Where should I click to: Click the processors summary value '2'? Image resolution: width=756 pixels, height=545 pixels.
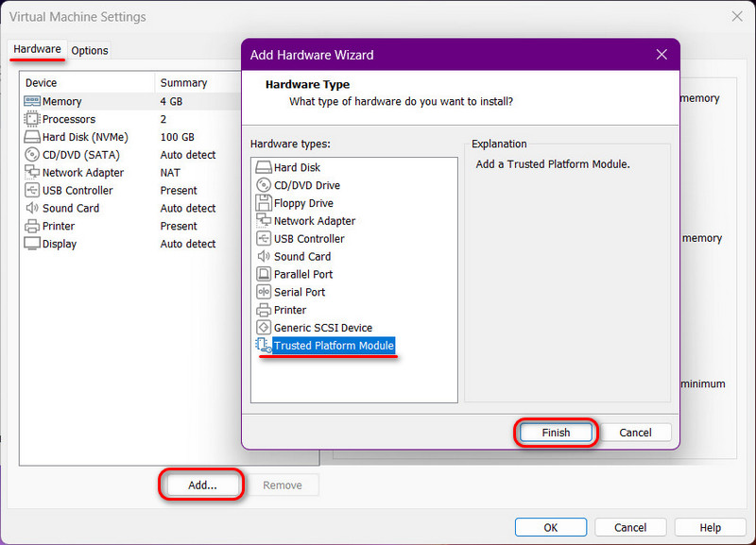pos(163,119)
